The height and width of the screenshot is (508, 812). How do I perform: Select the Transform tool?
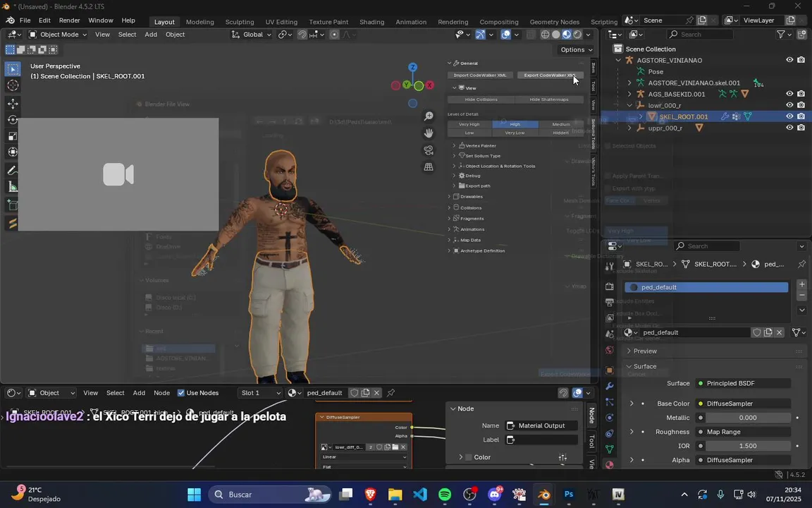click(x=13, y=152)
